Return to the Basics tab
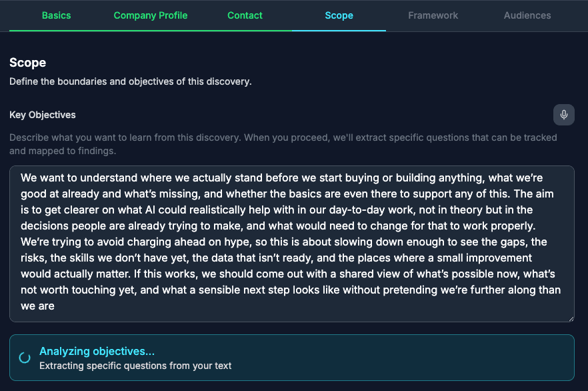The image size is (588, 391). (x=56, y=15)
